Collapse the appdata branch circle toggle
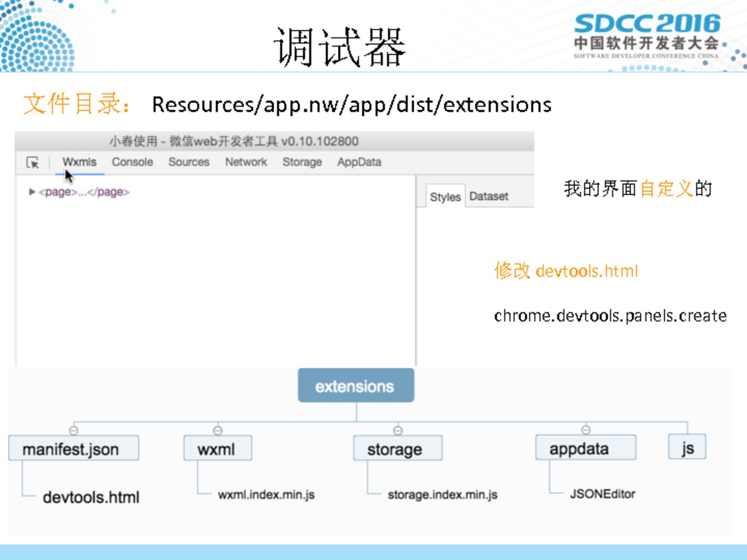The width and height of the screenshot is (747, 560). click(586, 430)
